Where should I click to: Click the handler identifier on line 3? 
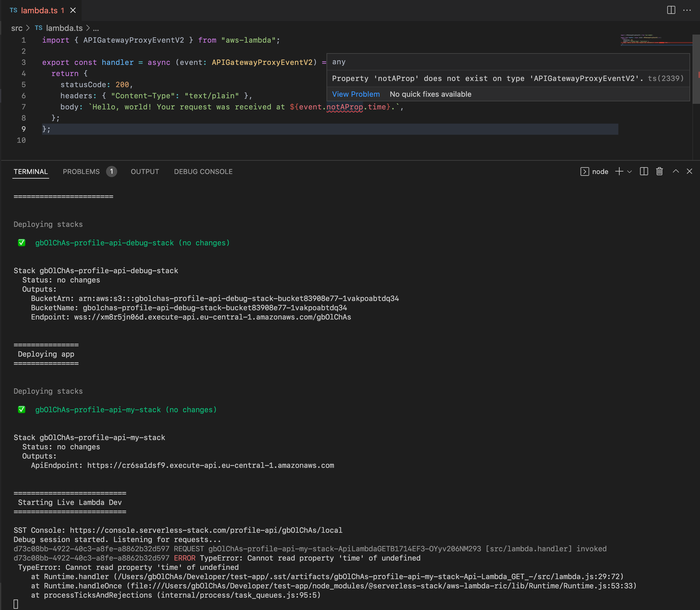pos(117,62)
